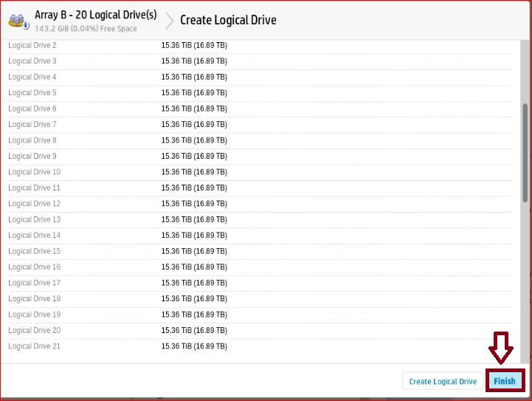
Task: Click the Finish button
Action: pyautogui.click(x=505, y=381)
